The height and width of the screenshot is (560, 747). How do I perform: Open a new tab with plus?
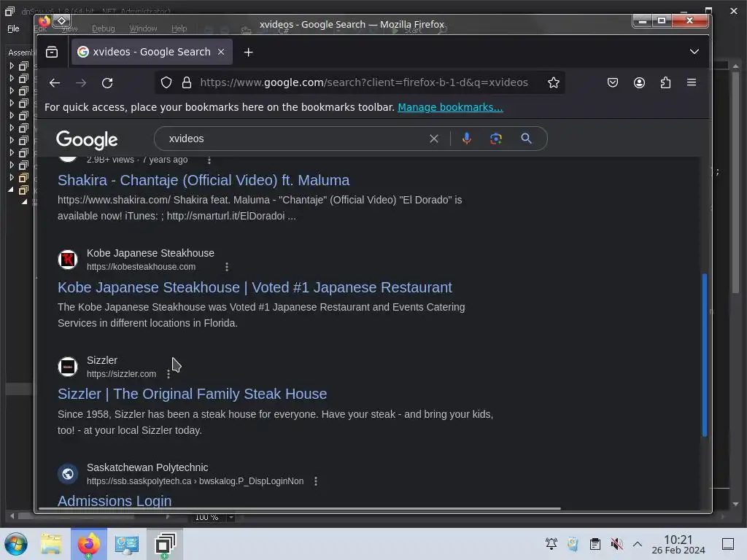pos(248,52)
